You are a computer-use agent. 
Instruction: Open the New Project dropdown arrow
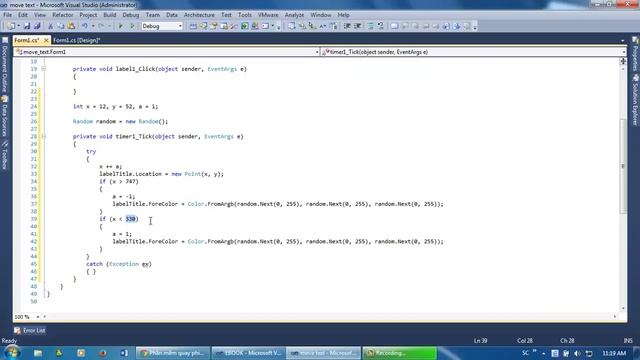[x=18, y=26]
